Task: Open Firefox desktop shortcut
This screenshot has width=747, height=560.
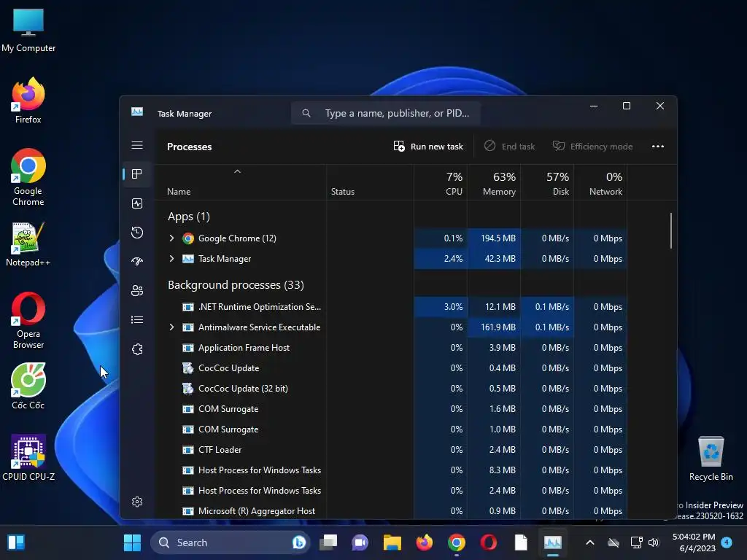Action: coord(28,101)
